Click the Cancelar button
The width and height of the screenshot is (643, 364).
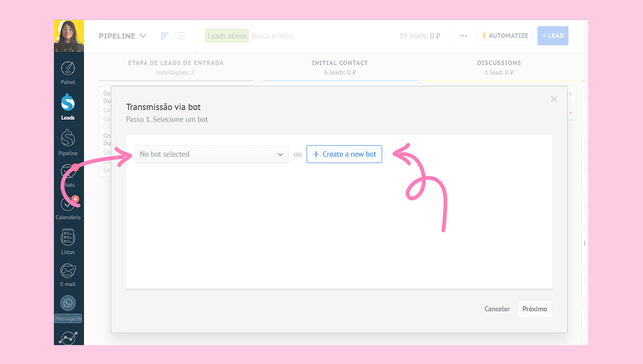(x=497, y=309)
